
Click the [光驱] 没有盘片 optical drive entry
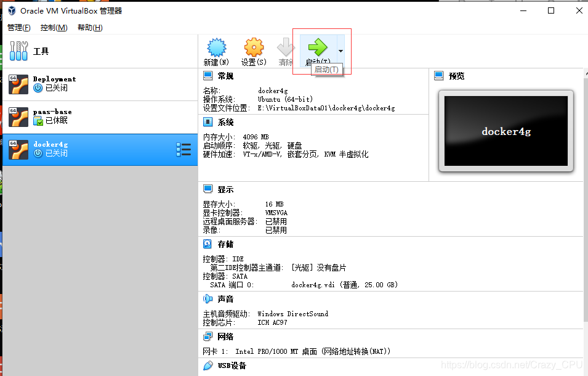[x=319, y=268]
